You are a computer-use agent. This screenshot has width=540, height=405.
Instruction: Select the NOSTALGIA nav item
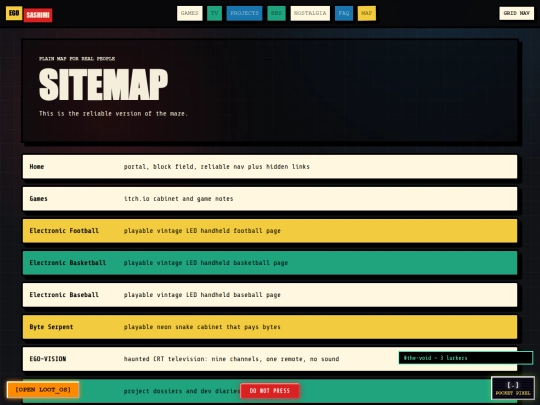click(310, 13)
